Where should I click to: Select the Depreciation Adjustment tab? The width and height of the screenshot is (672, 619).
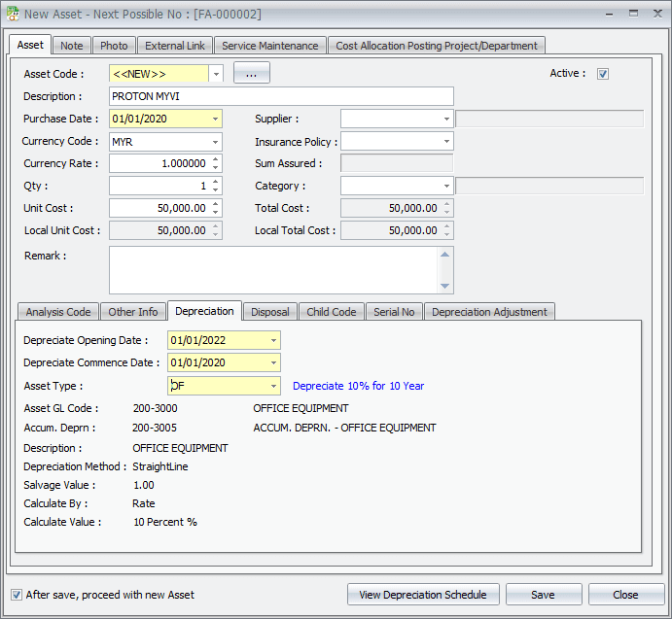(489, 312)
